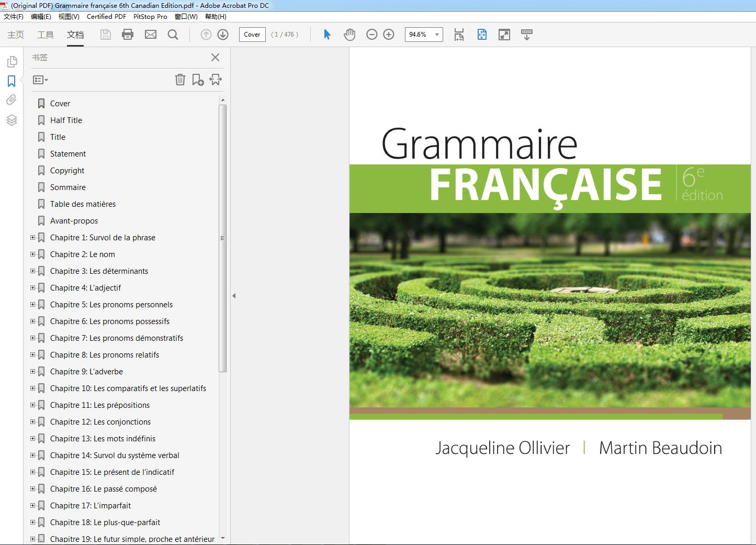Open the 编辑(E) menu

[x=41, y=17]
